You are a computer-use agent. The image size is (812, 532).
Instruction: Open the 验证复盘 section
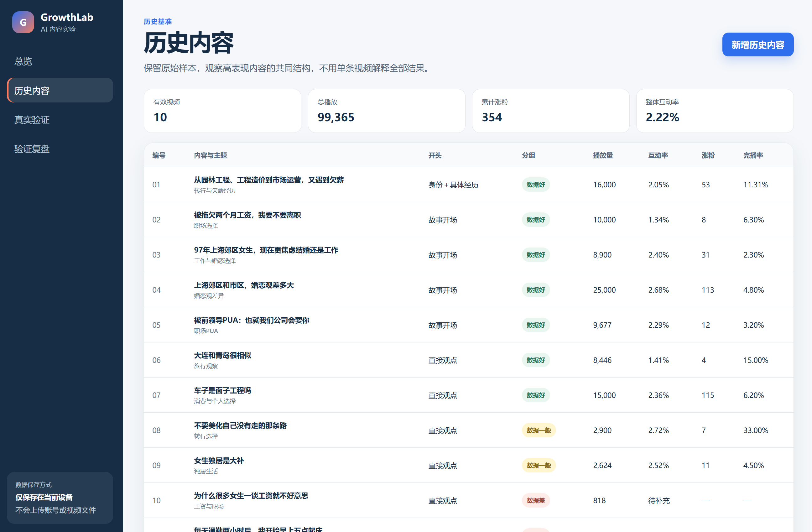coord(60,149)
